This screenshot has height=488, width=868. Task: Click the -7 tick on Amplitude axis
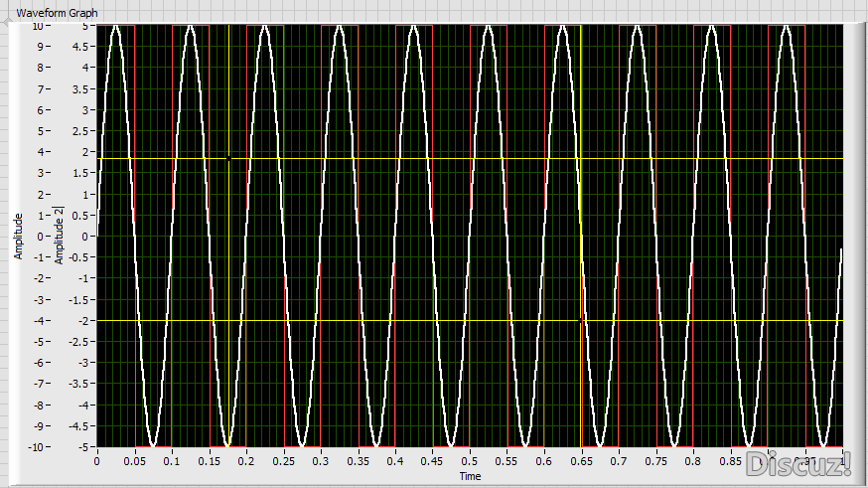coord(38,384)
